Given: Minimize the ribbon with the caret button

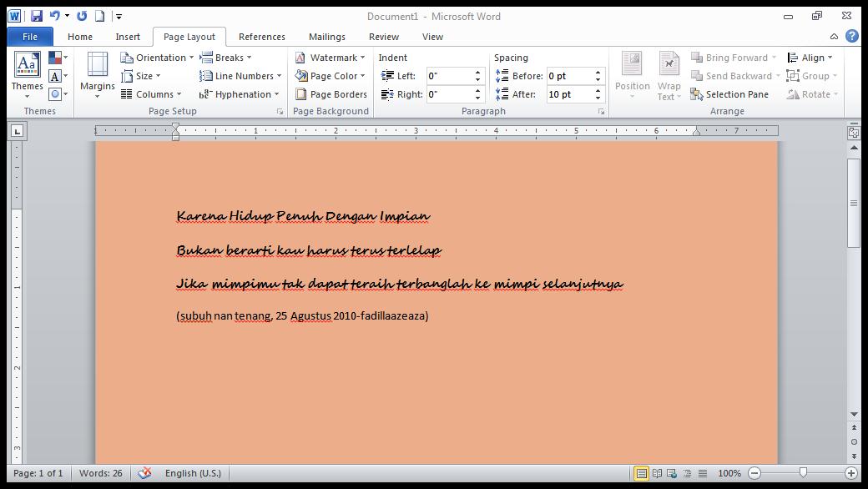Looking at the screenshot, I should click(x=835, y=37).
